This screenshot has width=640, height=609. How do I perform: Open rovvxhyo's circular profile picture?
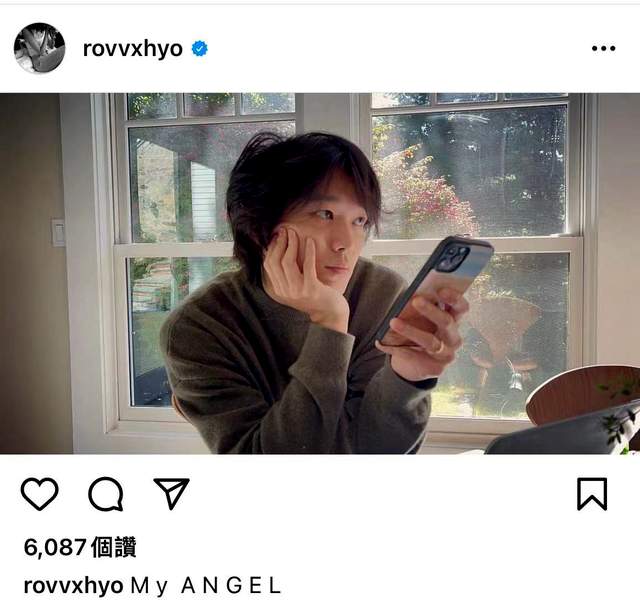(x=39, y=48)
